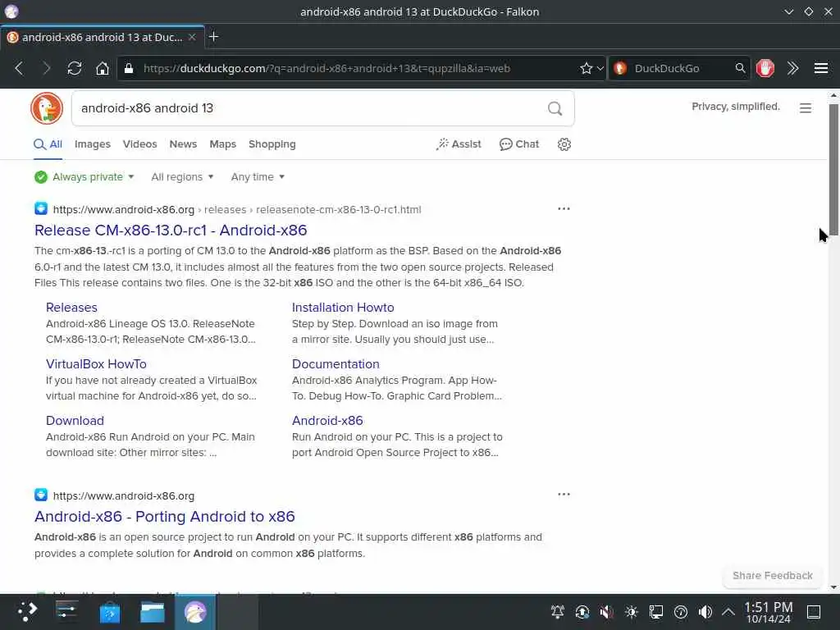Open the browser home page
This screenshot has height=630, width=840.
point(103,68)
